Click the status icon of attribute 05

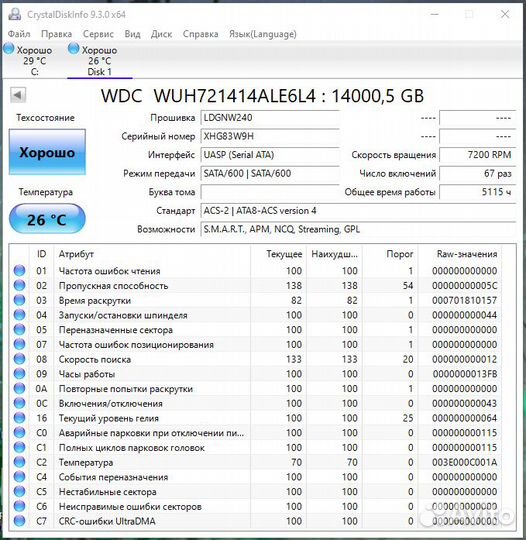click(20, 329)
